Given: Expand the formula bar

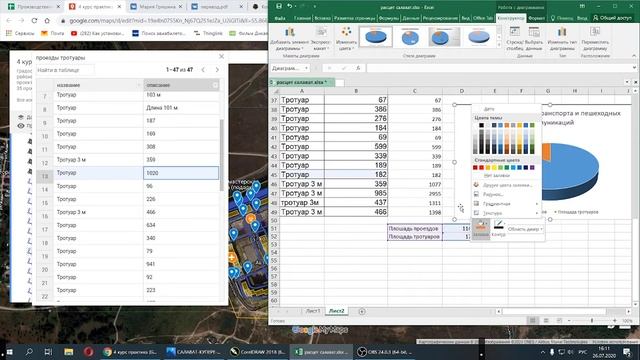Looking at the screenshot, I should (634, 68).
